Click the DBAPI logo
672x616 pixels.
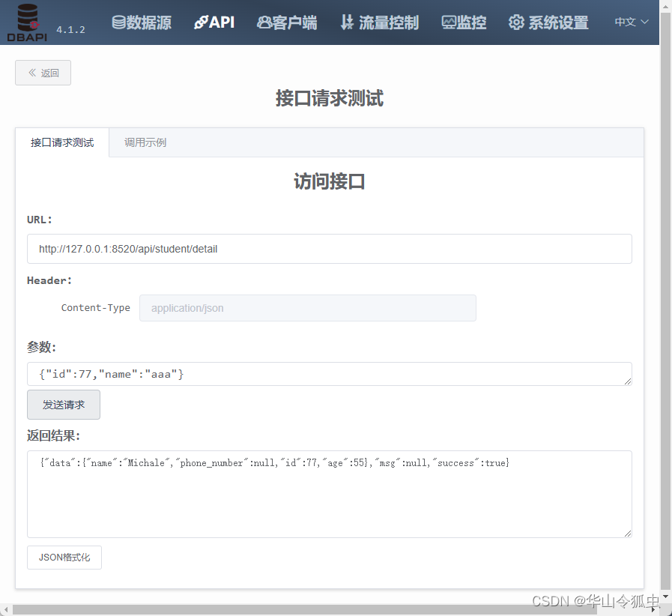click(x=26, y=22)
